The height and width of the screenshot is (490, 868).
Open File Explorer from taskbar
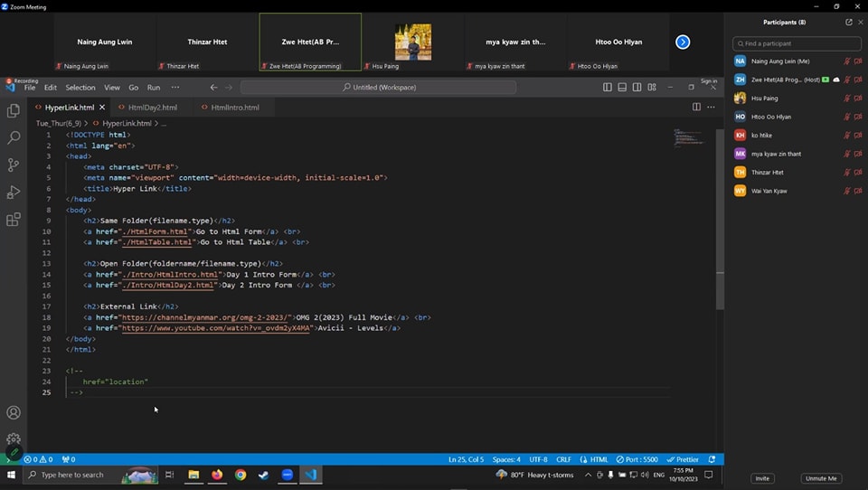(193, 475)
